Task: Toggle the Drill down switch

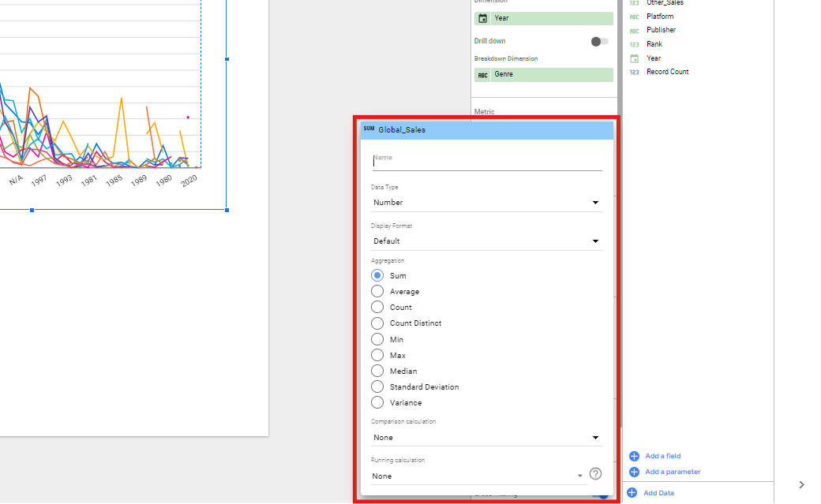Action: click(599, 41)
